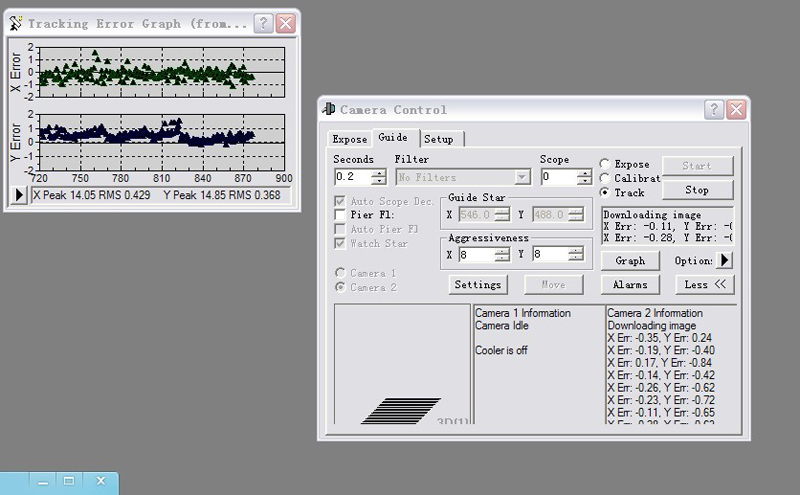Toggle the Watch Star checkbox
Screen dimensions: 800x495
[340, 243]
